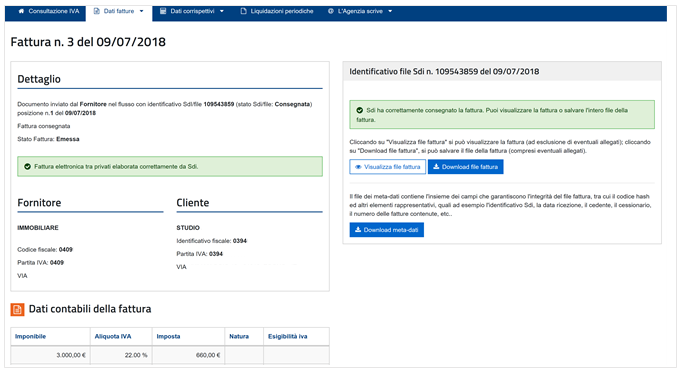684x374 pixels.
Task: Click the home icon beside Consultazione IVA
Action: [x=21, y=11]
